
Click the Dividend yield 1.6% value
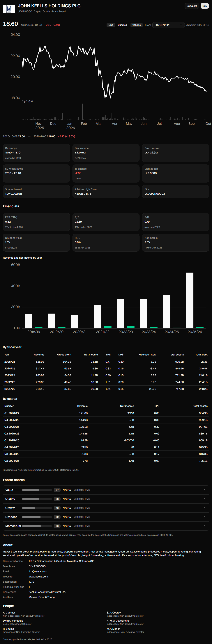pos(8,242)
